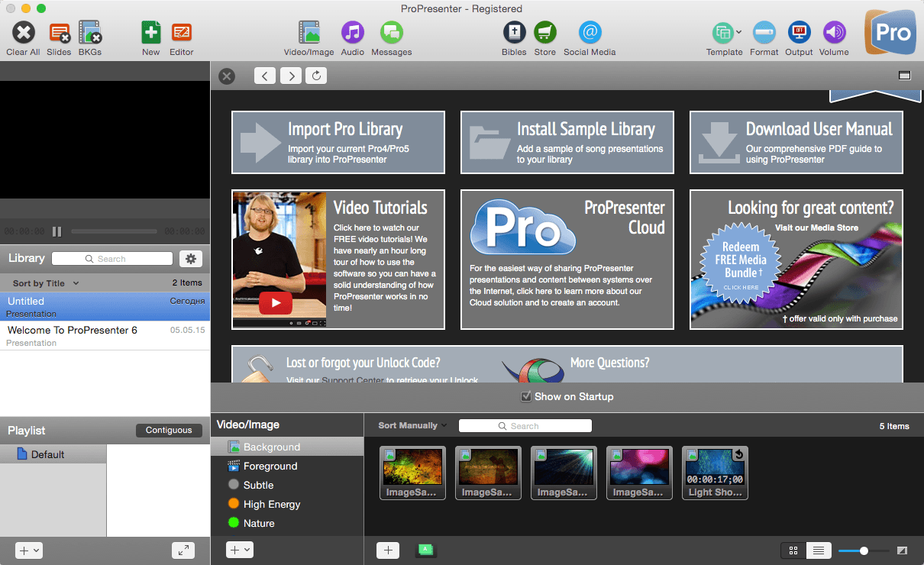
Task: Open Library settings gear
Action: (x=191, y=258)
